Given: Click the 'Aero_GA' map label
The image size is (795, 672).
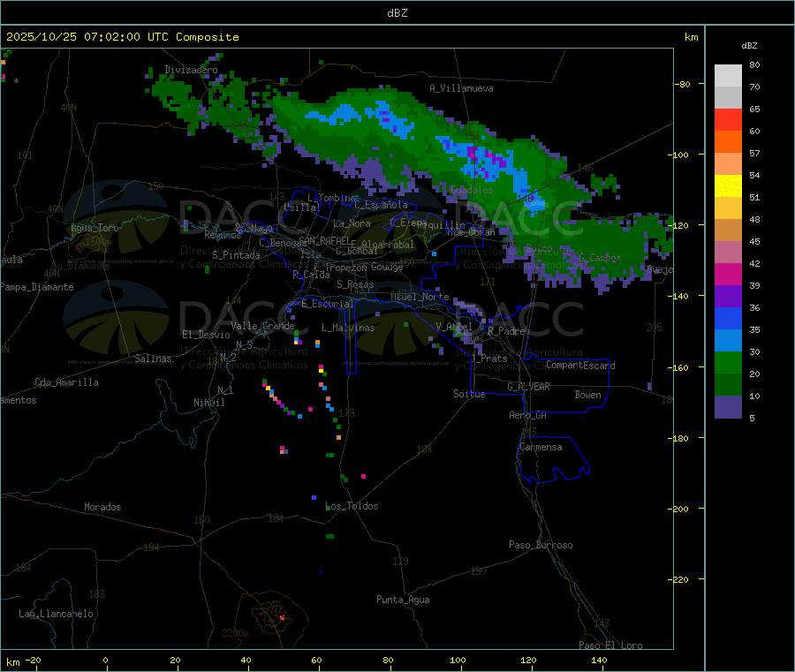Looking at the screenshot, I should tap(527, 415).
